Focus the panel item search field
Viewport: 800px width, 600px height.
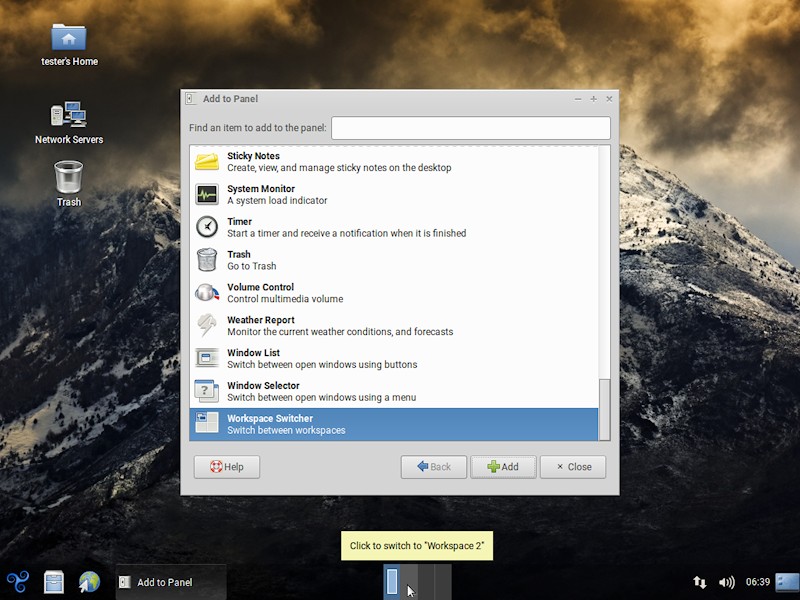pos(470,128)
